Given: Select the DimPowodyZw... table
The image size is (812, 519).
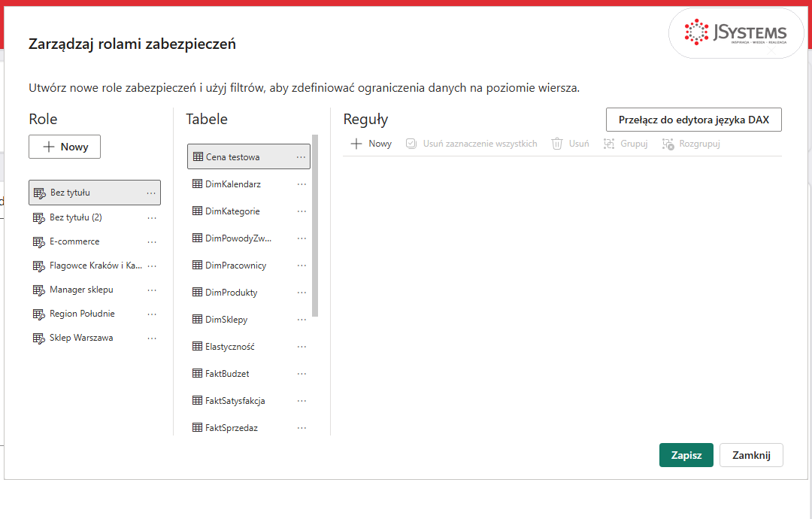Looking at the screenshot, I should (x=249, y=238).
